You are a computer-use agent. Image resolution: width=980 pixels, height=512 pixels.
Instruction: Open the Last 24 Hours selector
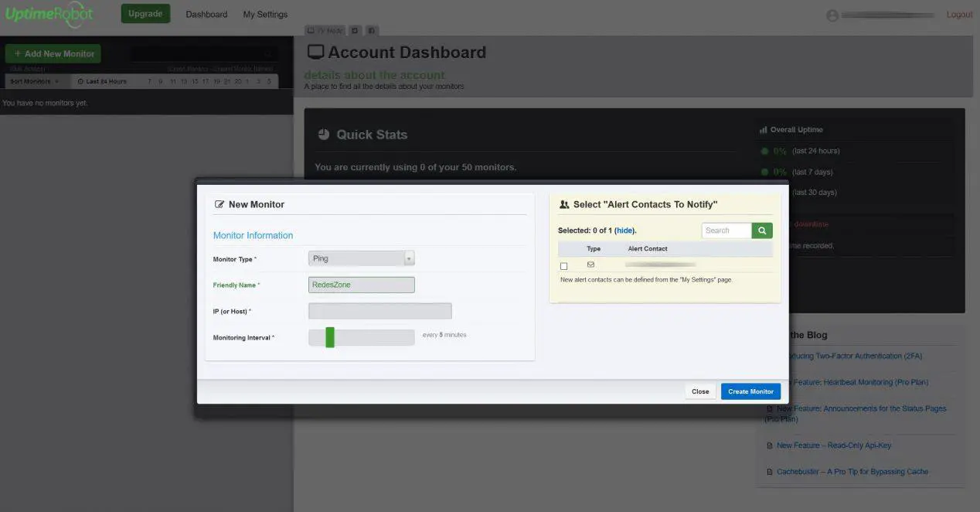102,81
